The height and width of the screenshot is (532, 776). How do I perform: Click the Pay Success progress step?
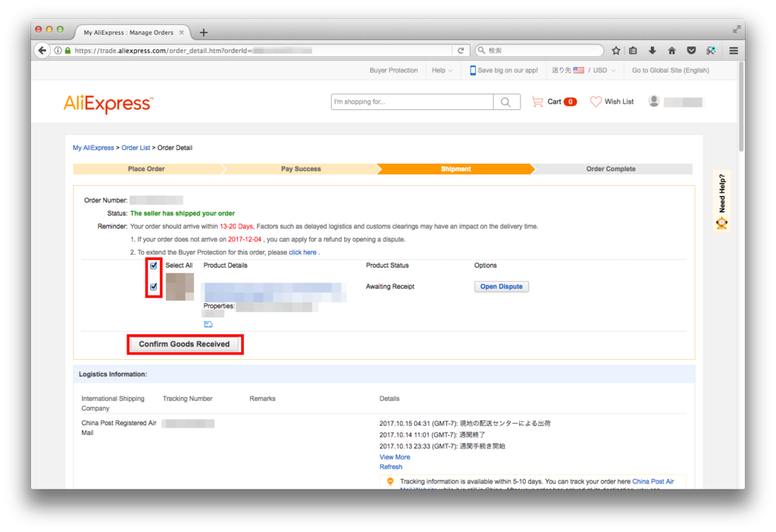coord(301,169)
